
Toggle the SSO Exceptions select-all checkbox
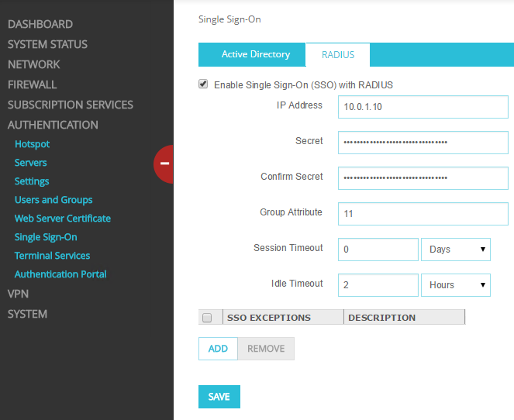pyautogui.click(x=207, y=318)
